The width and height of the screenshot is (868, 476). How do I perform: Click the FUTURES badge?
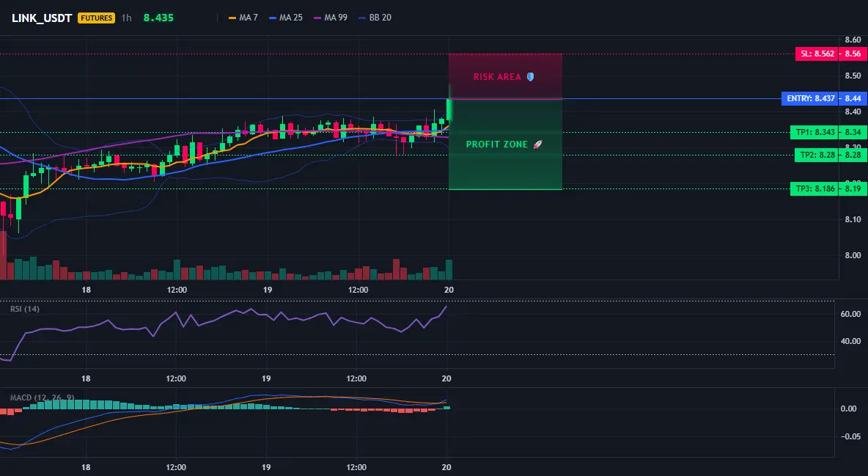tap(96, 18)
